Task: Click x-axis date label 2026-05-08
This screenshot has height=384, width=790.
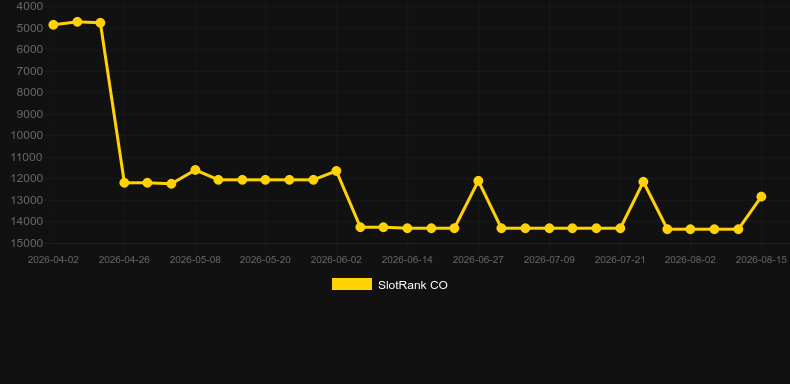Action: coord(195,260)
